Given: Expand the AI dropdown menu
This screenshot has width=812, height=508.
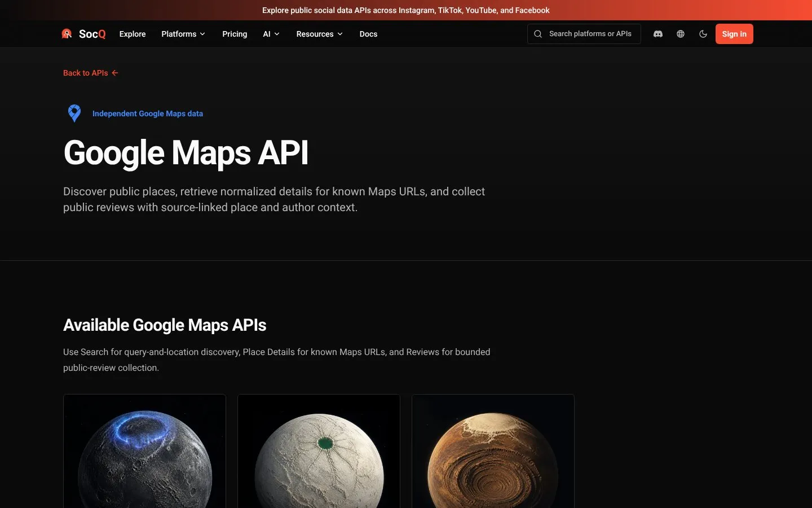Looking at the screenshot, I should pos(271,34).
